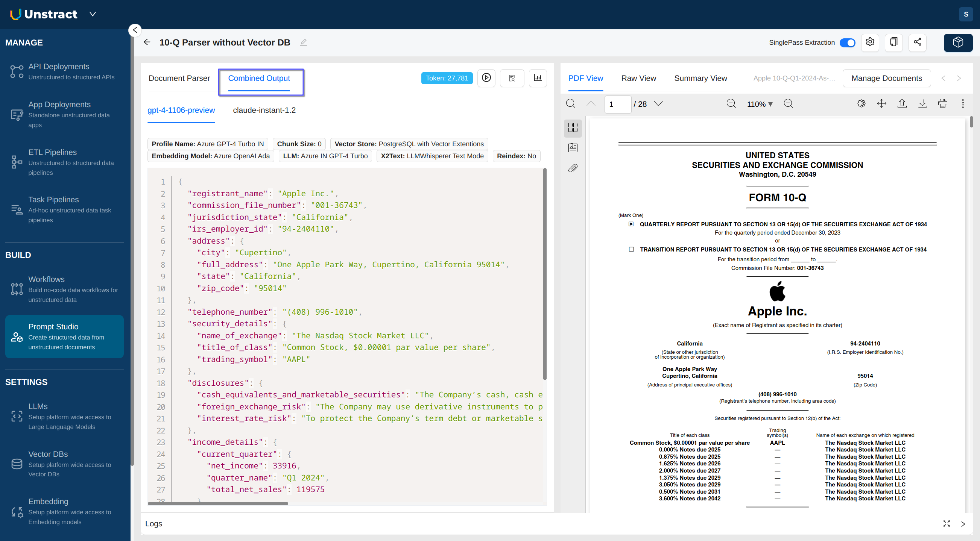This screenshot has width=980, height=541.
Task: Click the Summary View tab
Action: click(x=700, y=77)
